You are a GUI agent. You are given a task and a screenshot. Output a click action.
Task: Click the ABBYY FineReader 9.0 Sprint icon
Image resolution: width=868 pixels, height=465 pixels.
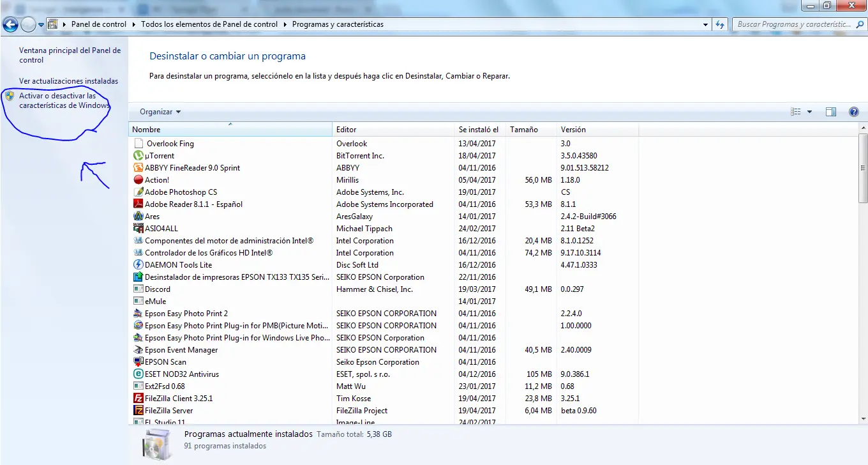pyautogui.click(x=138, y=168)
